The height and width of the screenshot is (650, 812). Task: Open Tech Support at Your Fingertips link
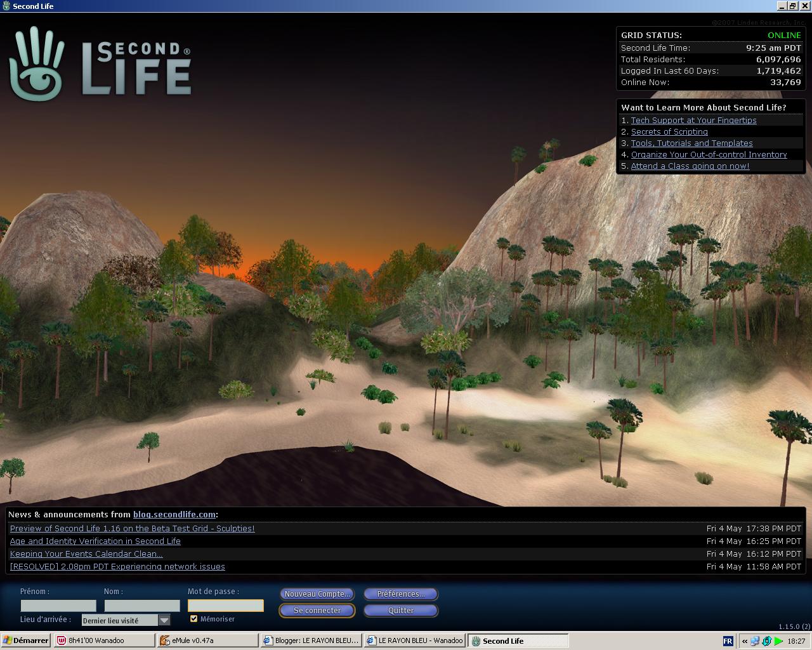pos(693,121)
